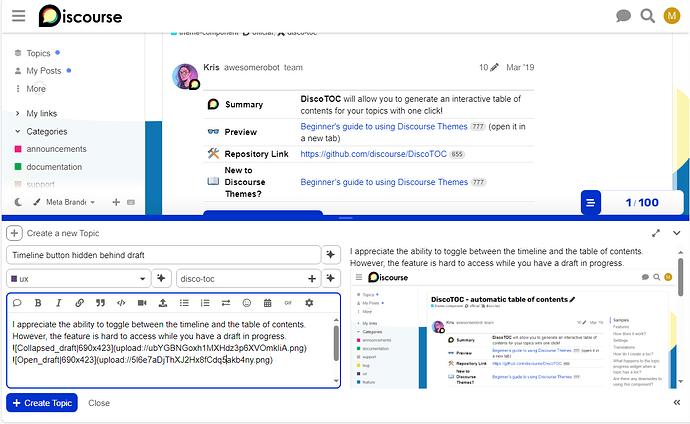Viewport: 690px width, 424px height.
Task: Minimize the composer with chevron down
Action: [x=676, y=233]
